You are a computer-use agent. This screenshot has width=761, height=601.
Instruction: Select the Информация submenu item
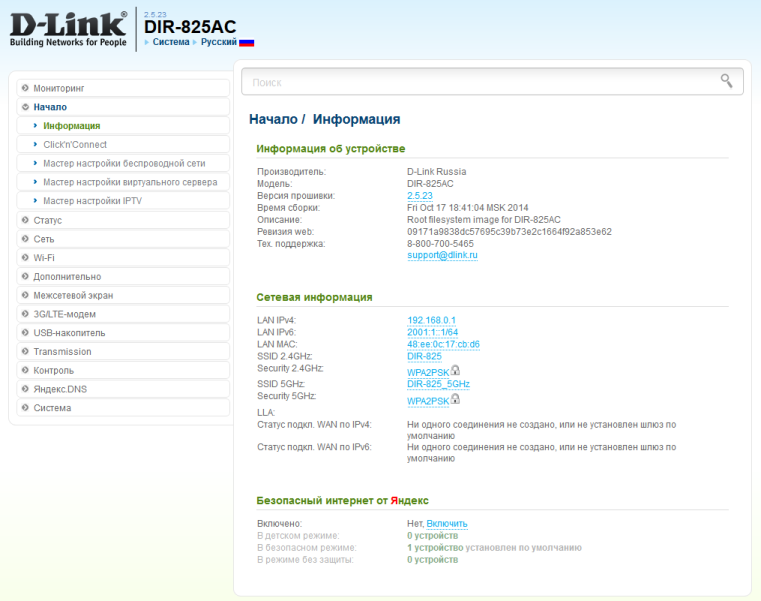click(123, 126)
